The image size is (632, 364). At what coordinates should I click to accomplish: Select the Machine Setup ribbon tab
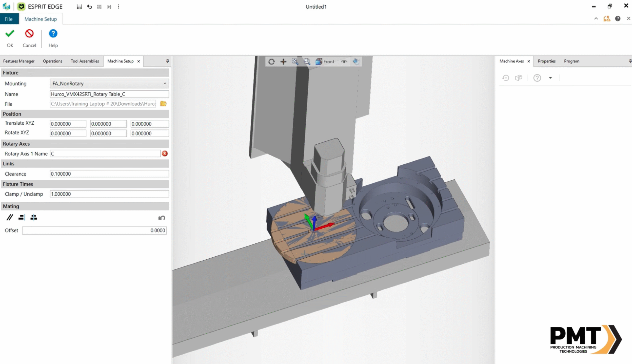pyautogui.click(x=40, y=19)
